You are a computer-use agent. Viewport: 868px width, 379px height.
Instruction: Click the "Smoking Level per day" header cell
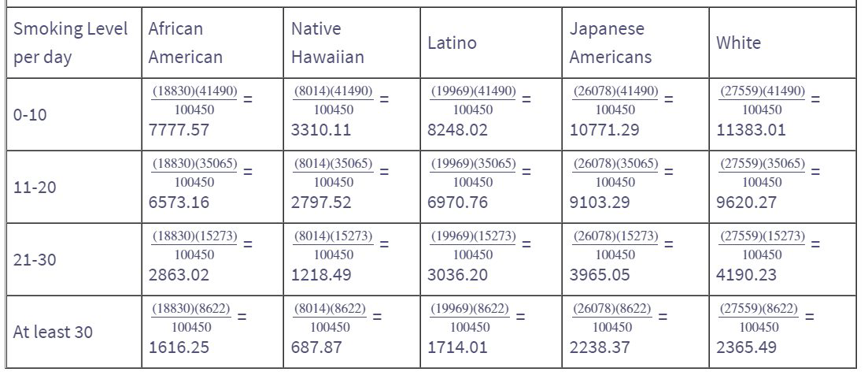(x=70, y=43)
